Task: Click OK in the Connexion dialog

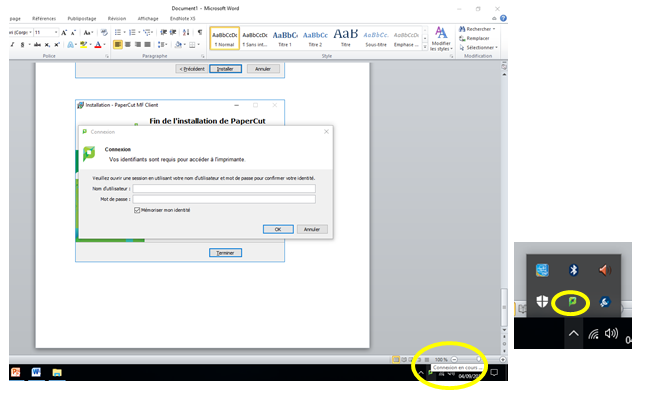Action: (x=278, y=229)
